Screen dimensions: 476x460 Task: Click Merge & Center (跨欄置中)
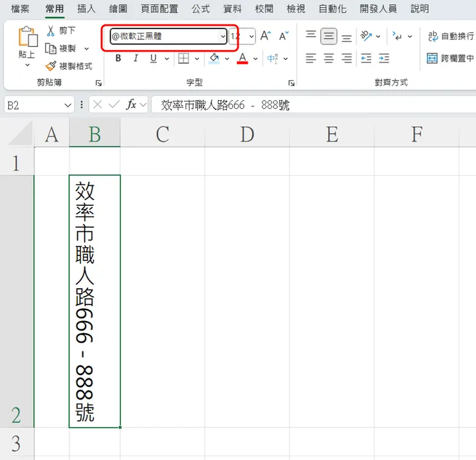coord(450,58)
